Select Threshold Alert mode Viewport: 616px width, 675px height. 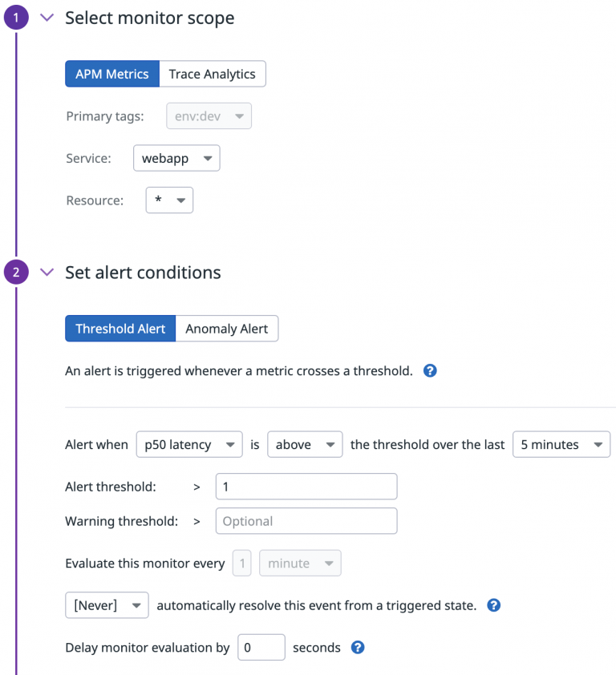[x=120, y=329]
